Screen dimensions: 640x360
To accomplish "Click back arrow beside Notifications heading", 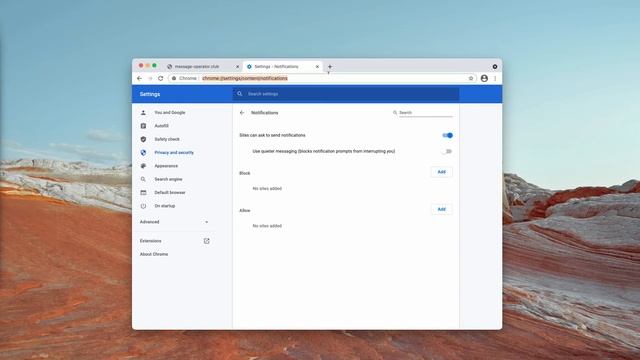I will [242, 113].
